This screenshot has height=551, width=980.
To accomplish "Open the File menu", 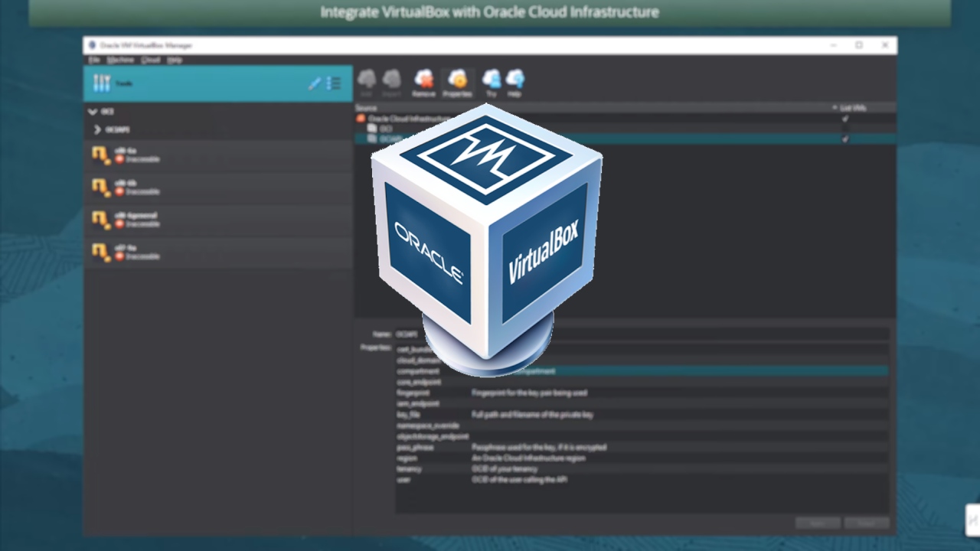I will pyautogui.click(x=94, y=60).
